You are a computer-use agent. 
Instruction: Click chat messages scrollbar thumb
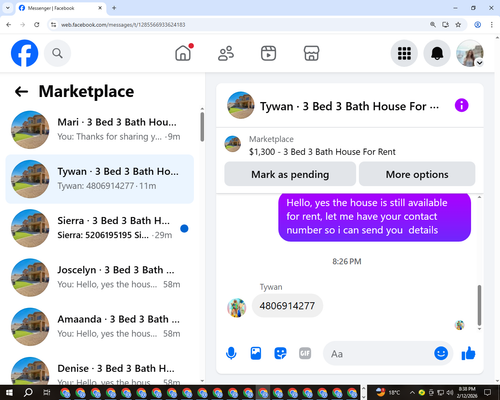pos(479,305)
